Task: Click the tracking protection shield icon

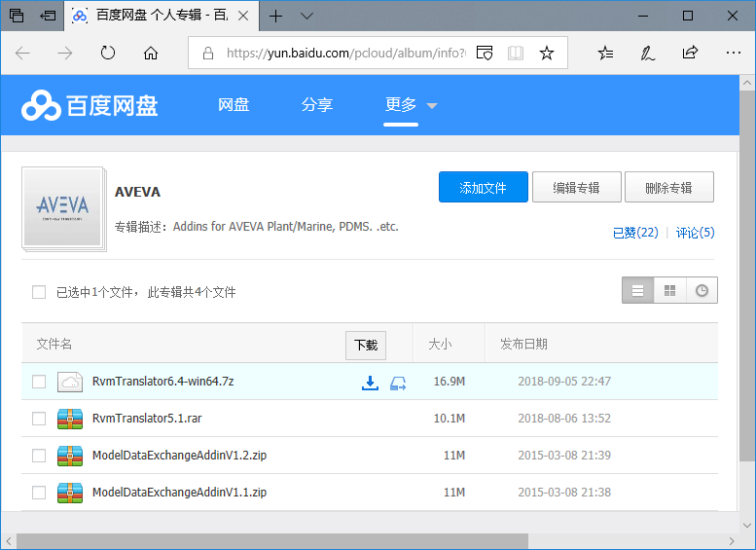Action: pos(485,53)
